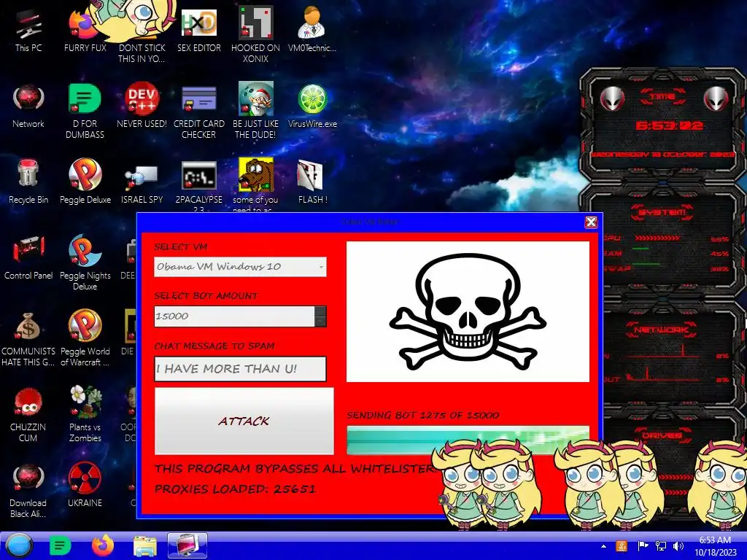The width and height of the screenshot is (747, 560).
Task: Click the PROXIES LOADED: 25651 text
Action: (x=235, y=489)
